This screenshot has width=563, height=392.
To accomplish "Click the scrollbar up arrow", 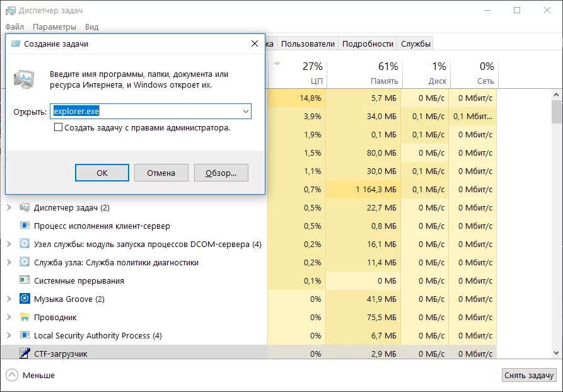I will point(557,95).
